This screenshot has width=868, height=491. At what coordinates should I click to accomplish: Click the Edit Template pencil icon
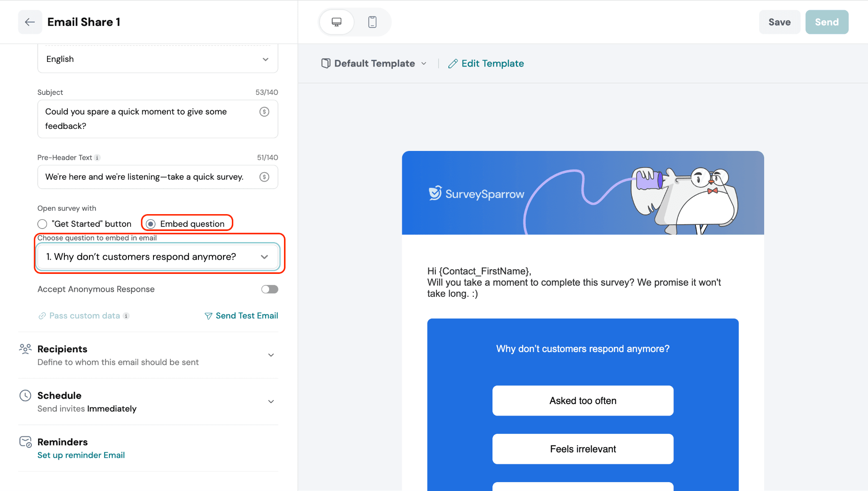[453, 64]
